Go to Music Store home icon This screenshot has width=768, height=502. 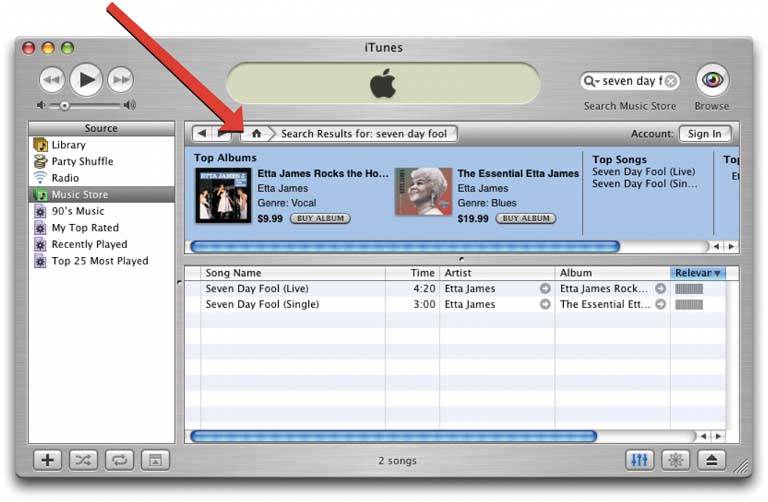tap(256, 133)
